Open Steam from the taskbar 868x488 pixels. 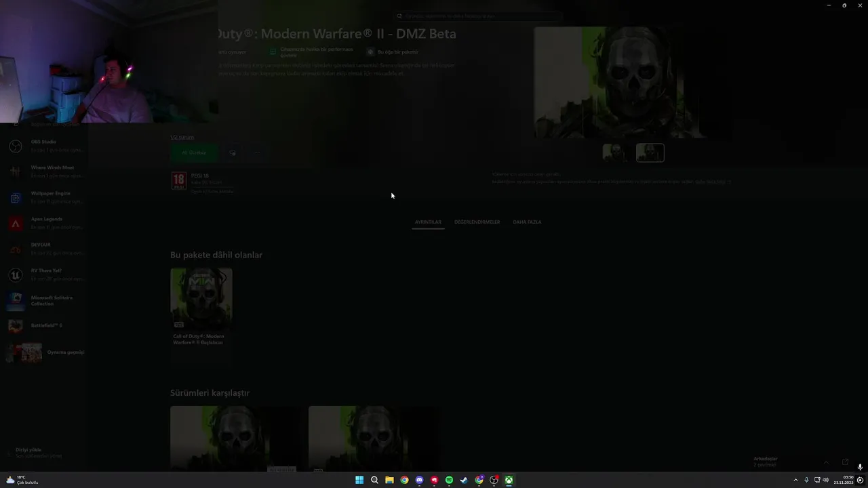point(464,480)
